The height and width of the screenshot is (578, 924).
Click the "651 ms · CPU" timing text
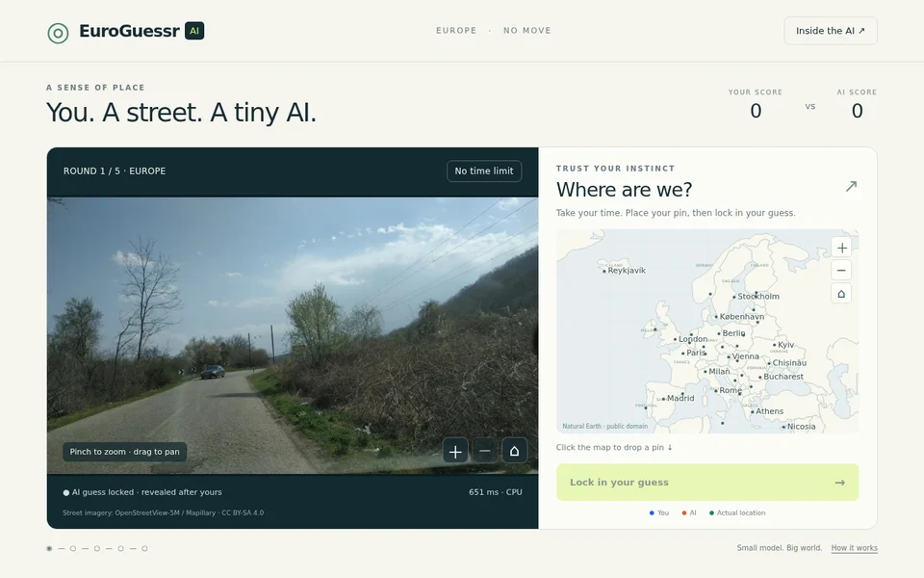click(x=496, y=492)
